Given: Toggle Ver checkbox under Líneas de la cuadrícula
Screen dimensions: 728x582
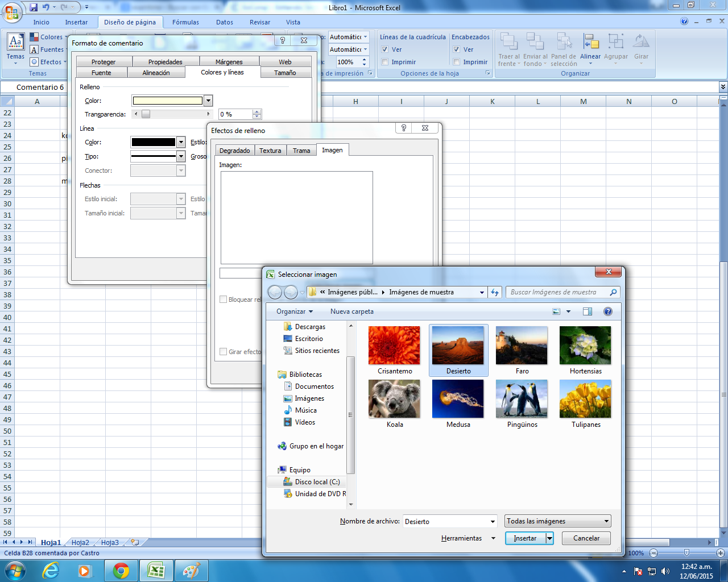Looking at the screenshot, I should [x=385, y=49].
